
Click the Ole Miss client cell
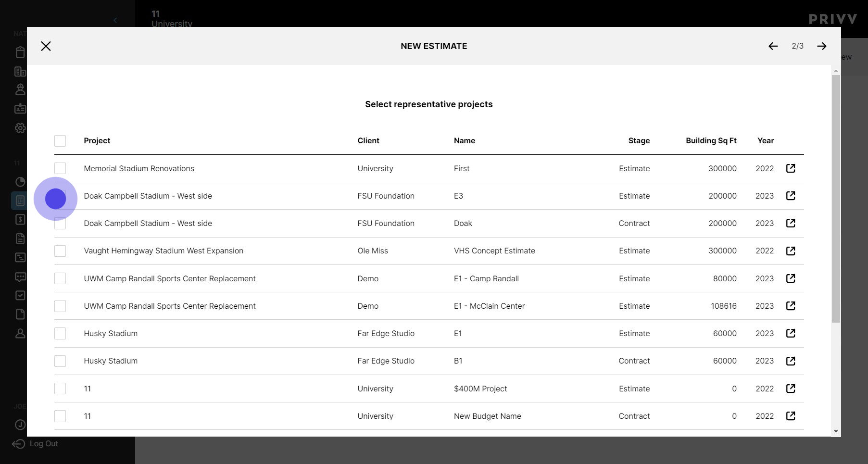point(373,251)
